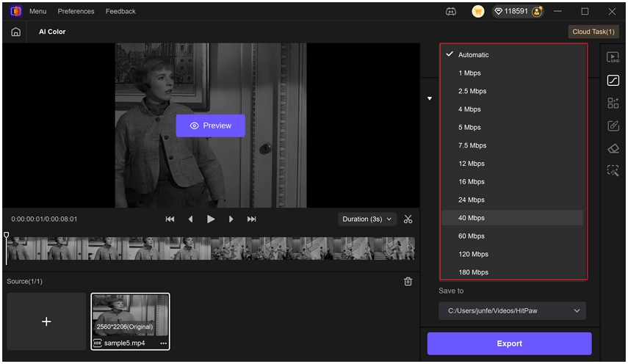
Task: Go to home screen icon
Action: point(15,32)
